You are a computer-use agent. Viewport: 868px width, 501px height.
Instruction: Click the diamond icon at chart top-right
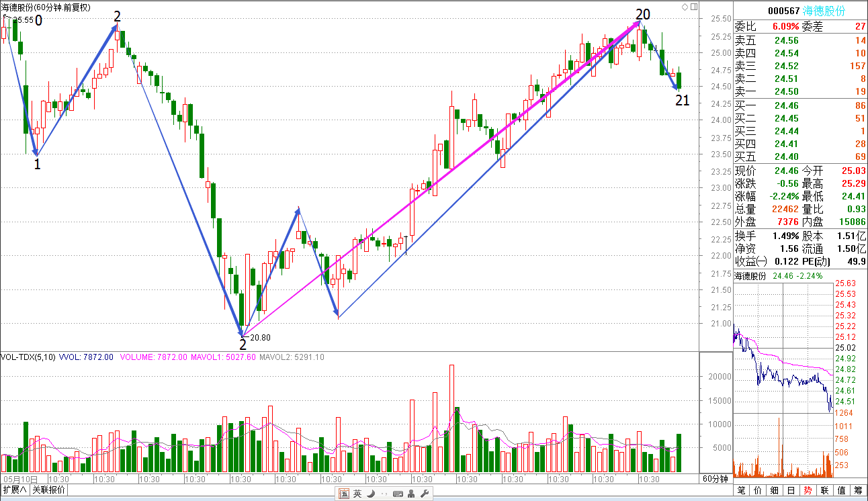[685, 7]
